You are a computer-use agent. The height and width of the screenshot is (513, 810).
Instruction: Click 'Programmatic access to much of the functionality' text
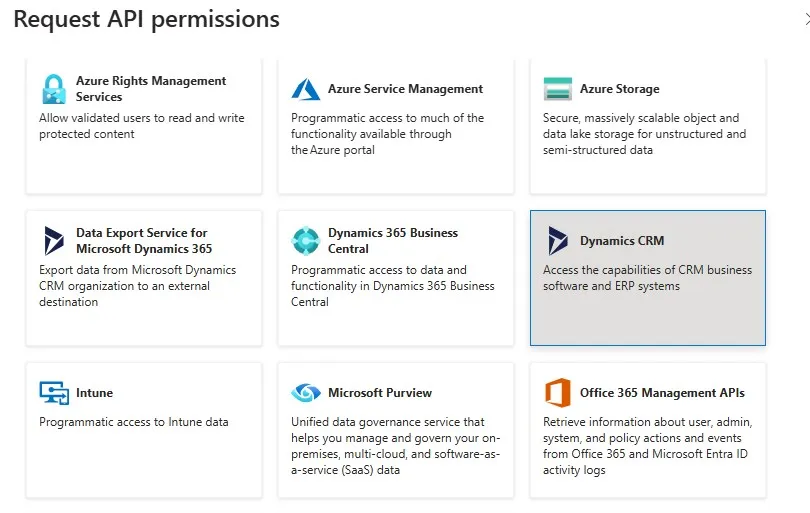(387, 134)
